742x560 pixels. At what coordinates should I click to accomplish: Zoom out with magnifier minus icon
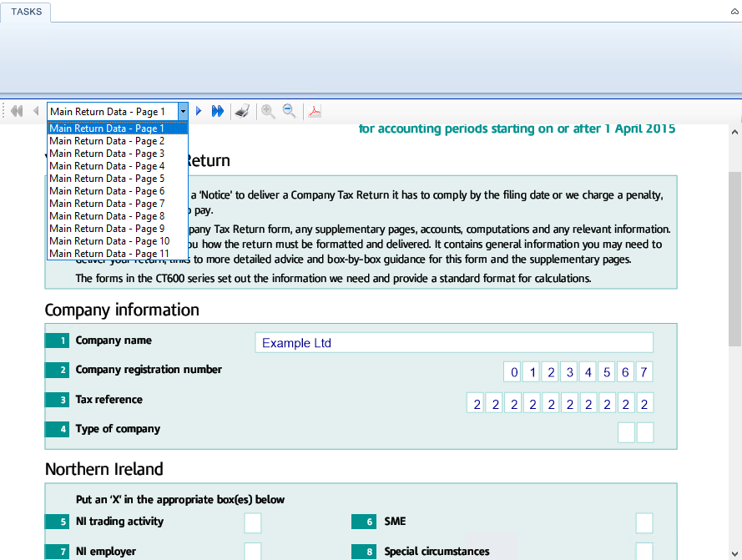coord(289,111)
